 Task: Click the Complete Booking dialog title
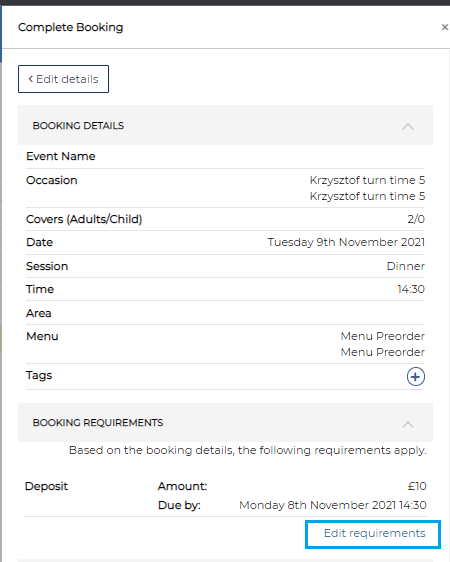coord(71,27)
